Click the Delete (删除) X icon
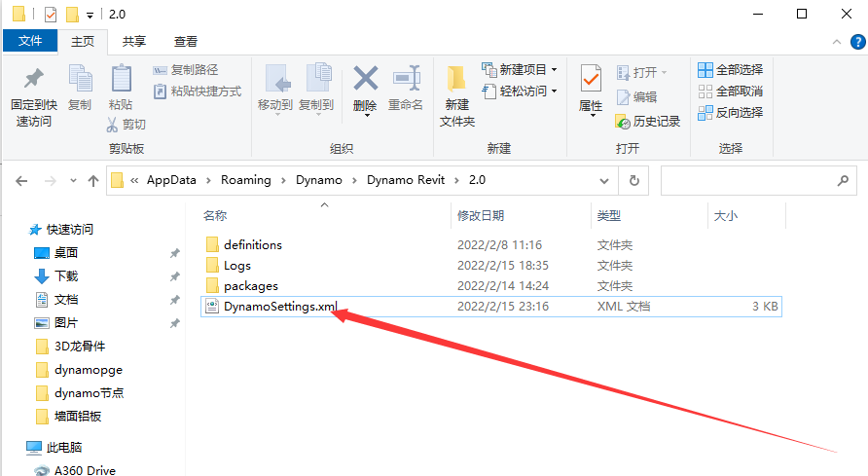This screenshot has height=476, width=868. 365,78
